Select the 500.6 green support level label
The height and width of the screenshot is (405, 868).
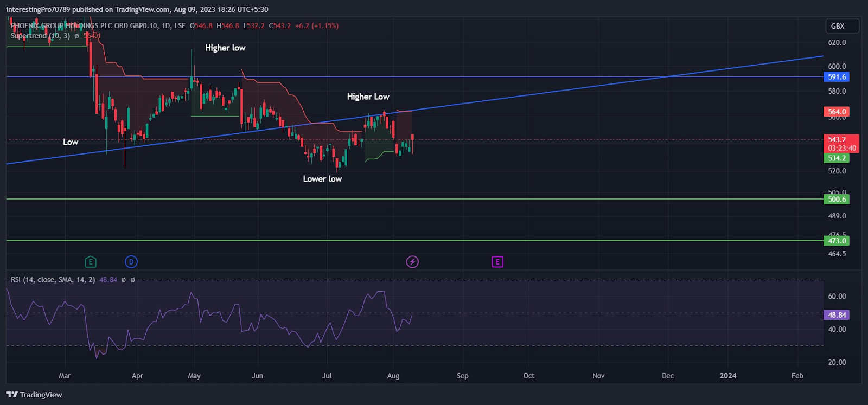[837, 199]
